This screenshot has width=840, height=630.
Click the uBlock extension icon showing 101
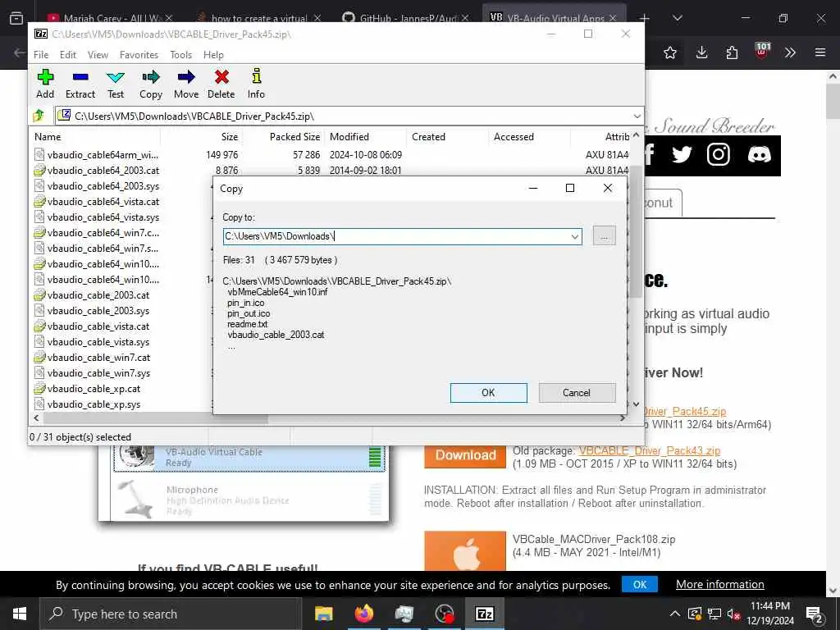[x=762, y=52]
